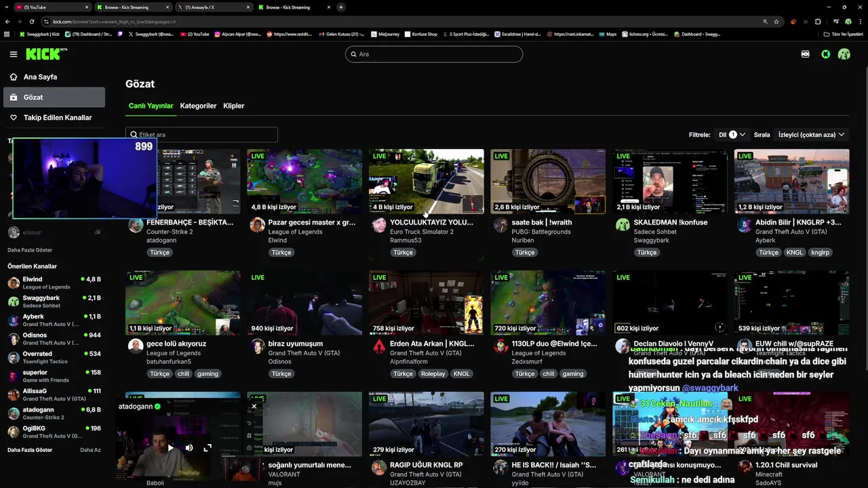Switch to YouTube browser tab
Image resolution: width=868 pixels, height=488 pixels.
pyautogui.click(x=52, y=7)
